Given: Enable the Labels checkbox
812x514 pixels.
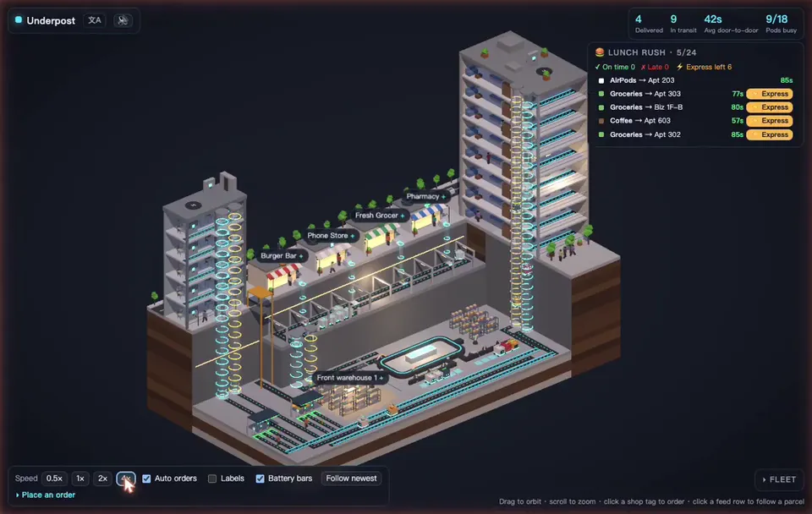Looking at the screenshot, I should pyautogui.click(x=212, y=478).
